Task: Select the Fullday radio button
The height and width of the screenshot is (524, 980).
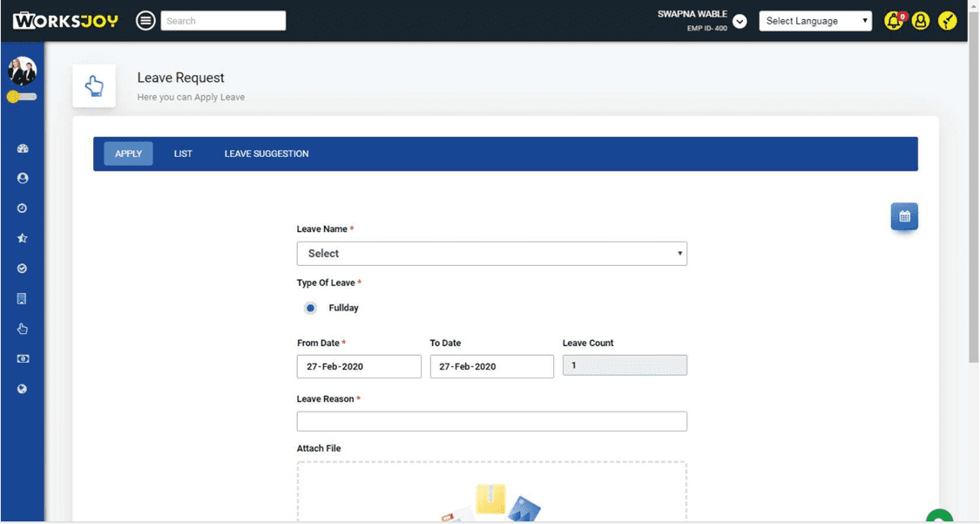Action: [311, 308]
